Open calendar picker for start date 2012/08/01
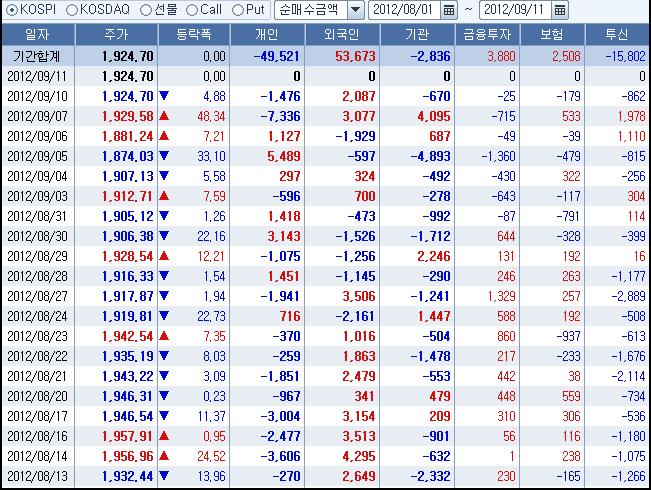The image size is (651, 490). 448,10
